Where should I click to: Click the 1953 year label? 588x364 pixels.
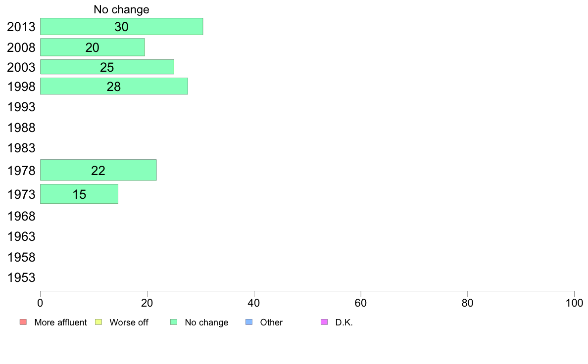(21, 278)
